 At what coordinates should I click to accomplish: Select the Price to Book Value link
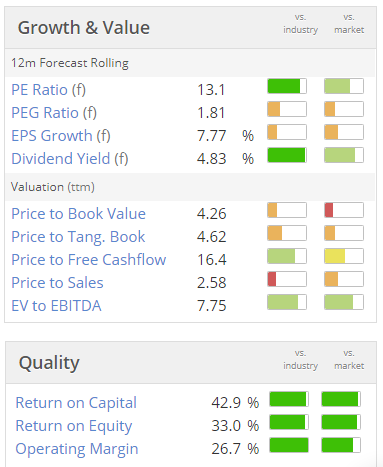[x=78, y=214]
